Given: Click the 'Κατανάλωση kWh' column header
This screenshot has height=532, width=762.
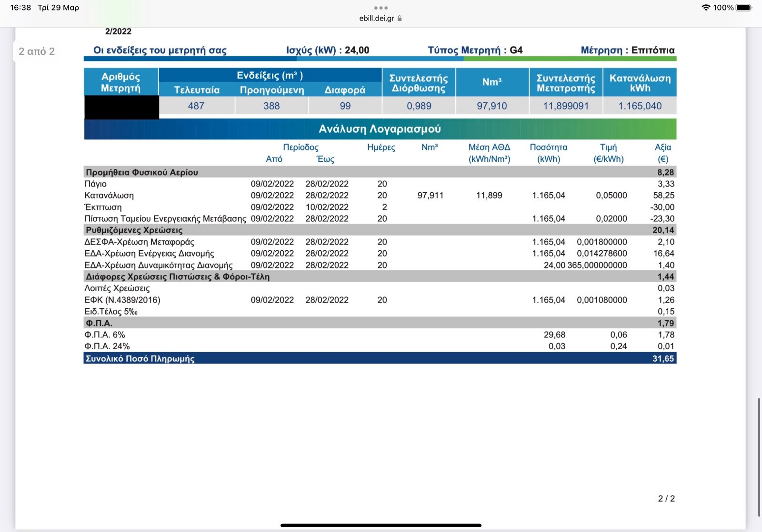Looking at the screenshot, I should click(x=640, y=83).
